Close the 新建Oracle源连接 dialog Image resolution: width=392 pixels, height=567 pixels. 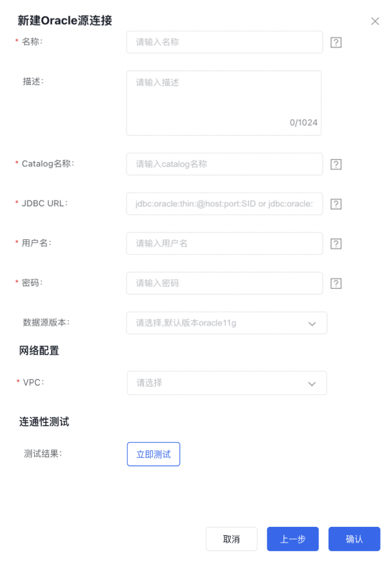(x=375, y=21)
